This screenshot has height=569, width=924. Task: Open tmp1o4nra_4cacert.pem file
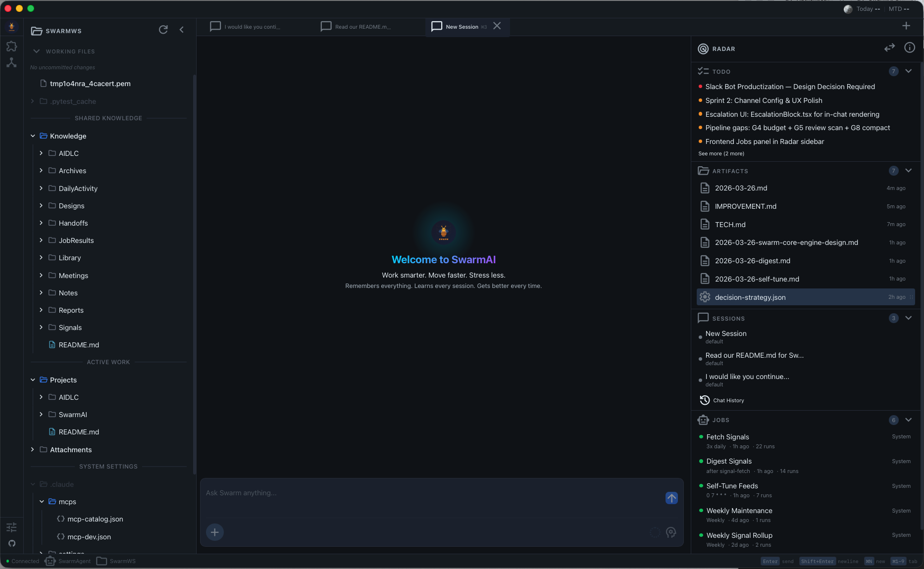(90, 84)
